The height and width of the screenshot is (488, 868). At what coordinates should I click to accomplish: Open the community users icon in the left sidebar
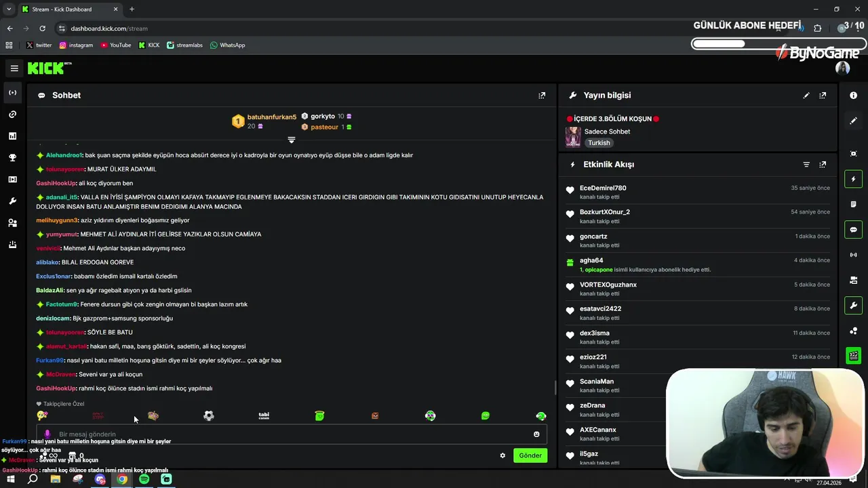click(12, 223)
